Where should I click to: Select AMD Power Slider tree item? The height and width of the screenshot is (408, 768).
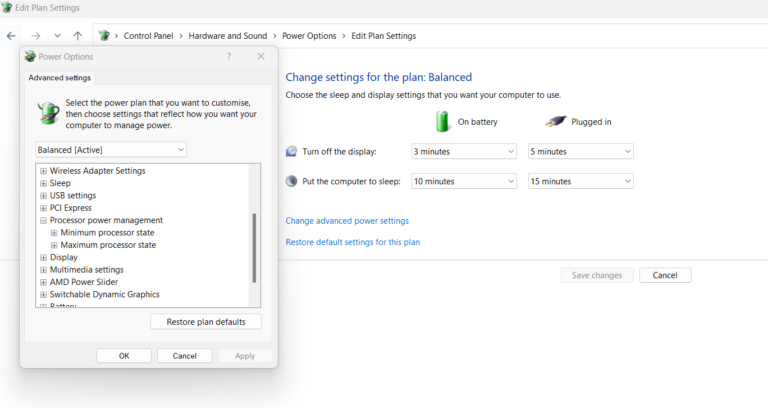pyautogui.click(x=84, y=282)
